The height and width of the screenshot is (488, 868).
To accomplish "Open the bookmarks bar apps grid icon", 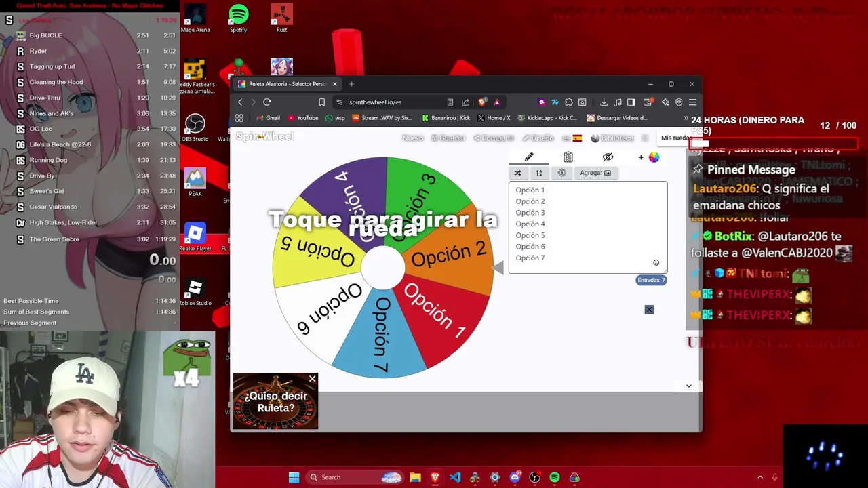I will 239,117.
